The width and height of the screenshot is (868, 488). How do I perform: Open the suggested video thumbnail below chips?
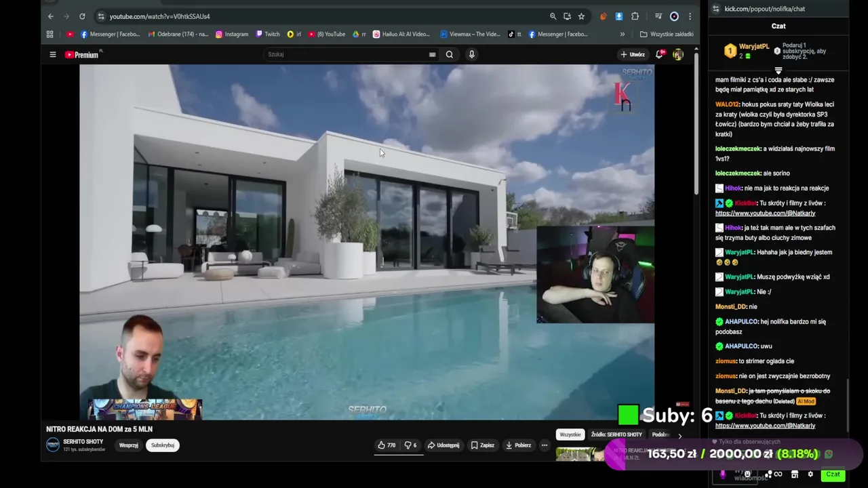point(580,454)
